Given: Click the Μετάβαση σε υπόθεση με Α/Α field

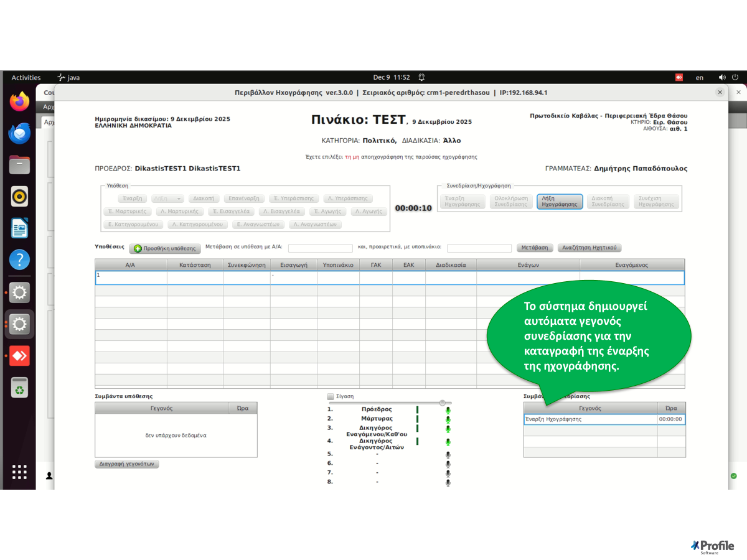Looking at the screenshot, I should tap(320, 248).
